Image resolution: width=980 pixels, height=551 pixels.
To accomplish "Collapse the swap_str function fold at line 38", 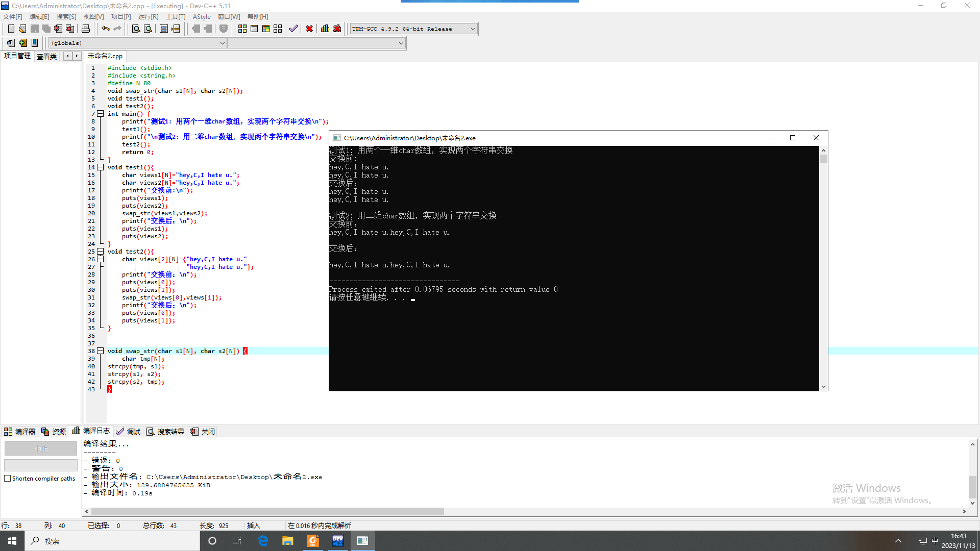I will tap(101, 351).
